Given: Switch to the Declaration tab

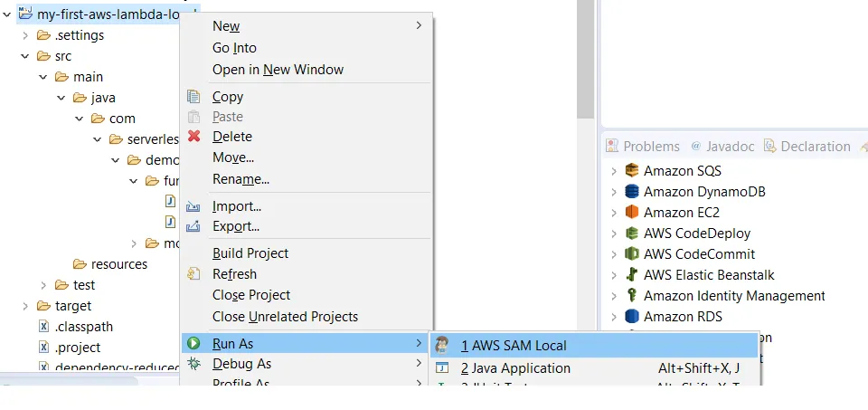Looking at the screenshot, I should point(807,146).
